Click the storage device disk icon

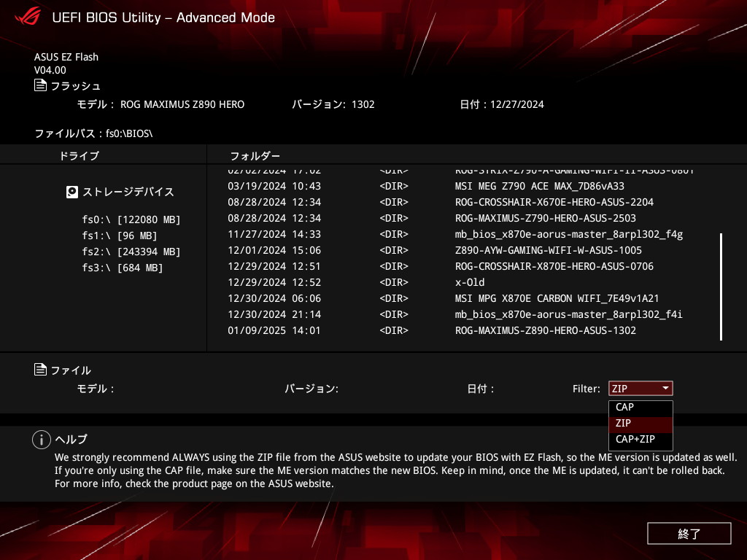click(72, 192)
